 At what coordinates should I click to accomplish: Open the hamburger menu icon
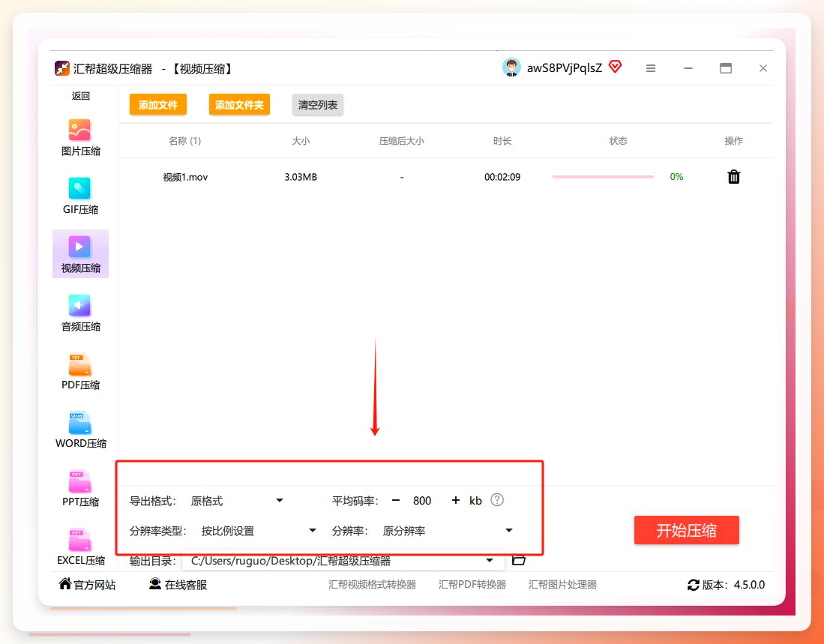point(651,68)
